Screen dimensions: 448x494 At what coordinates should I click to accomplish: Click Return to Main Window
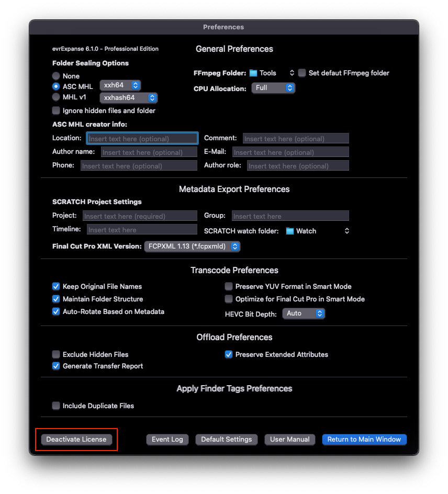point(364,440)
